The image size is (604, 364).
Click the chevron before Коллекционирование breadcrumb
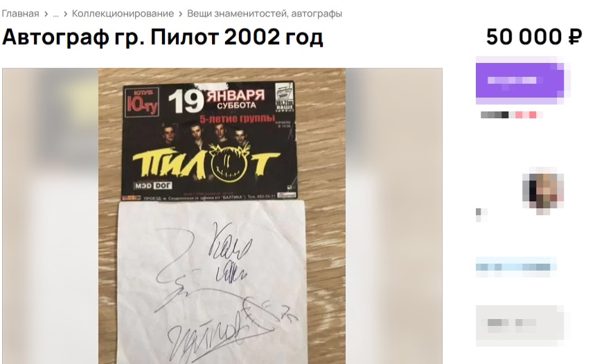point(66,14)
